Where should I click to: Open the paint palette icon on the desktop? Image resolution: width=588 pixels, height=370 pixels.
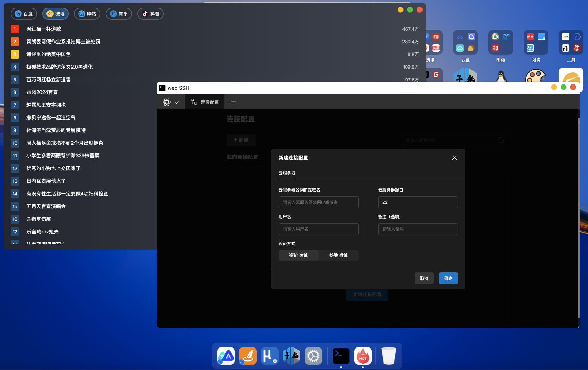tap(536, 77)
